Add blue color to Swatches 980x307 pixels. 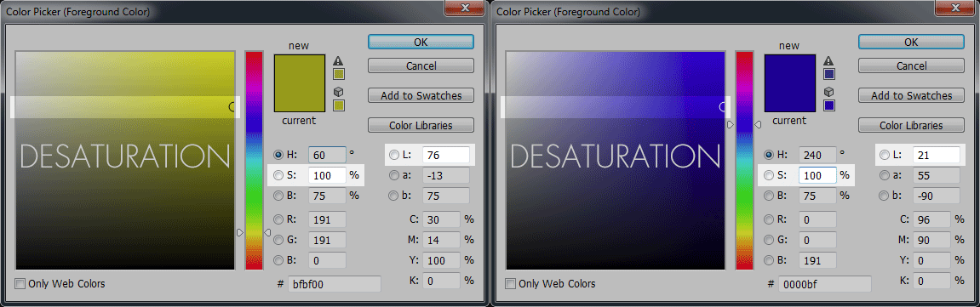[911, 95]
